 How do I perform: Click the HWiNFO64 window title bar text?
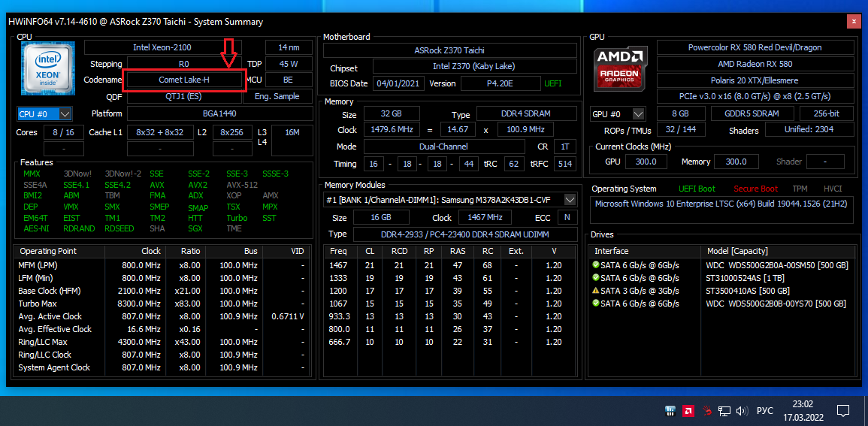pos(135,22)
